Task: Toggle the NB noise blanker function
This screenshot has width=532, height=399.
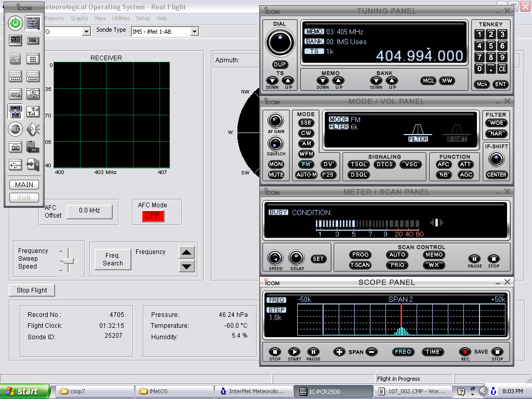Action: [x=444, y=175]
